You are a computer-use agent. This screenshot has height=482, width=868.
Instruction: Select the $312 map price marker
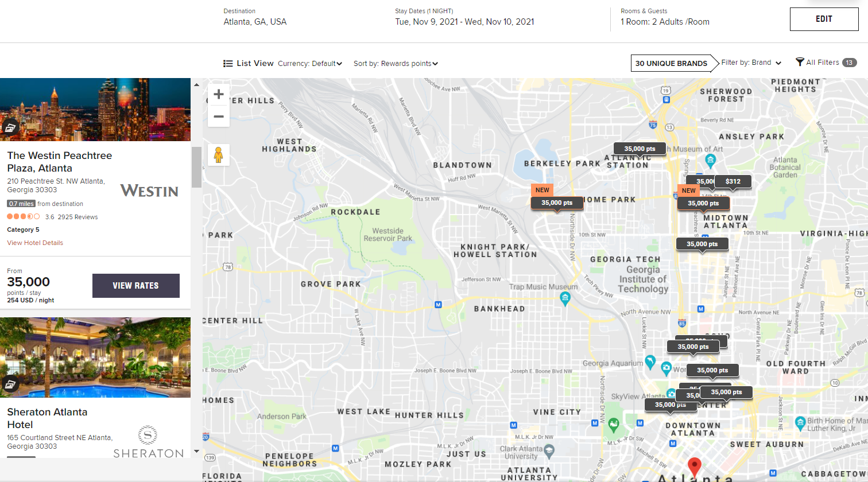pos(733,181)
